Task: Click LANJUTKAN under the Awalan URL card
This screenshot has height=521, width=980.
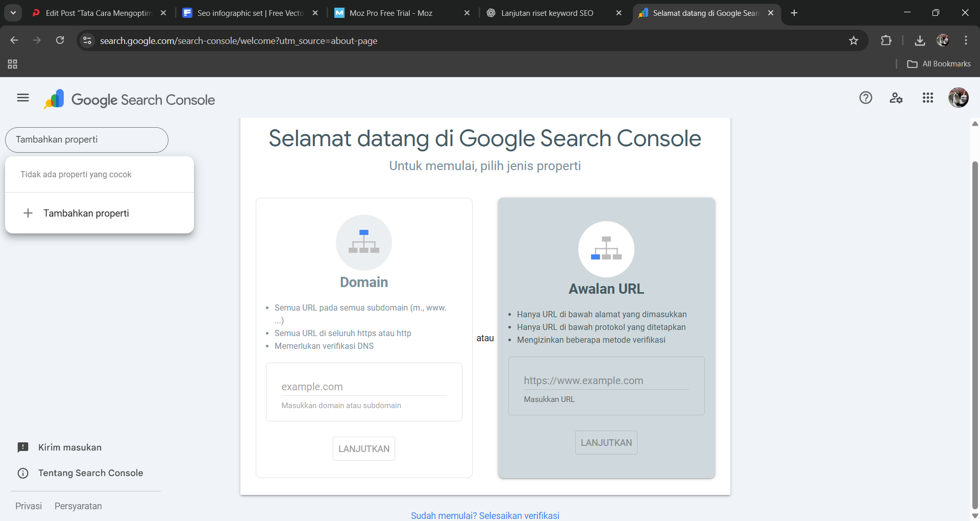Action: (606, 442)
